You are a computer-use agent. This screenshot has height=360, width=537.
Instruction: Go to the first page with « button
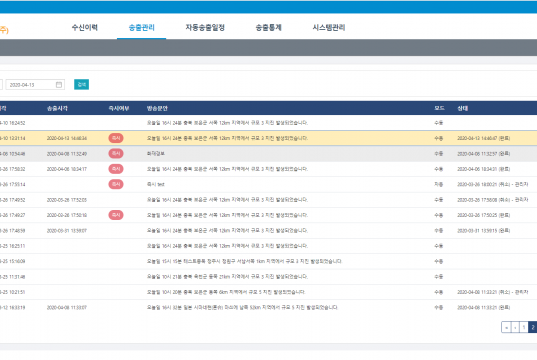(506, 327)
